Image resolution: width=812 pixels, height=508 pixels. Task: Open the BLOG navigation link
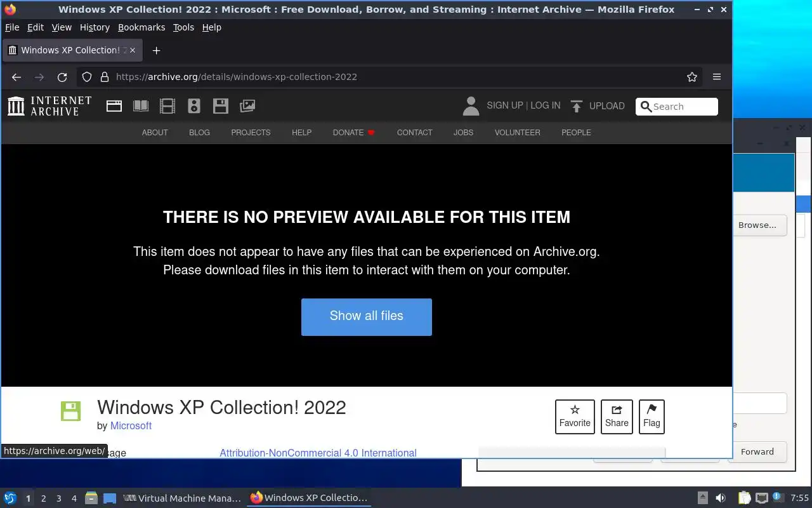(x=199, y=132)
